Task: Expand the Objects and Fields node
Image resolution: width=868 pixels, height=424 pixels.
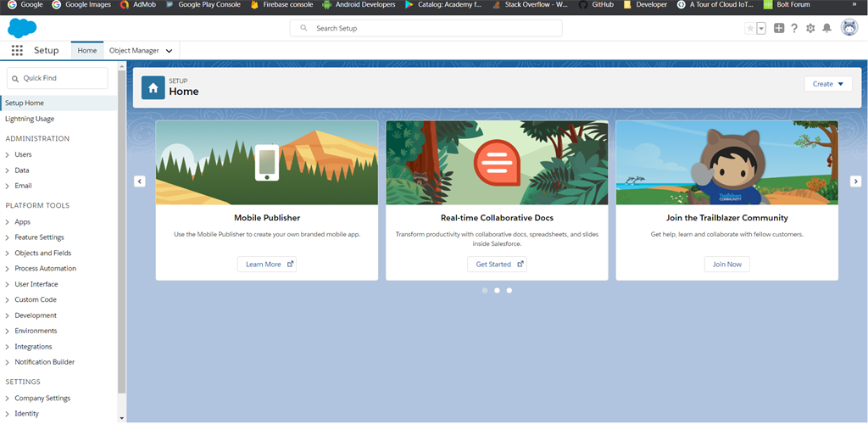Action: point(7,253)
